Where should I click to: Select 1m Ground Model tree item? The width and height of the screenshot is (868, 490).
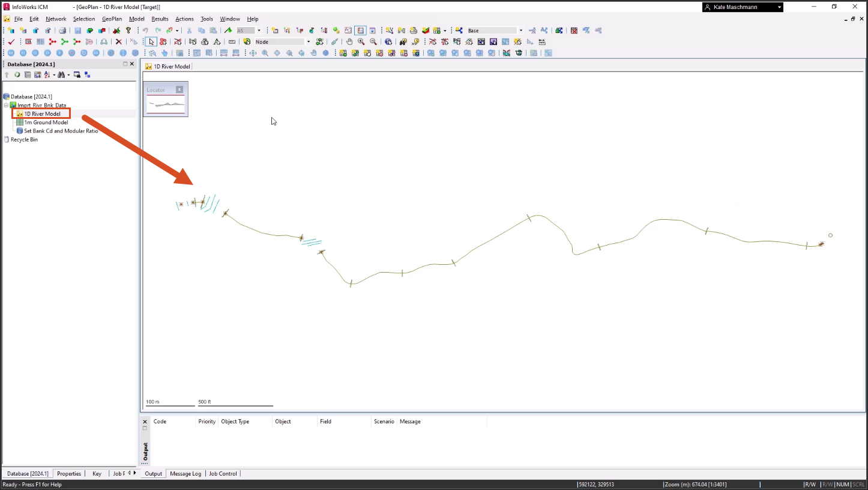point(46,122)
